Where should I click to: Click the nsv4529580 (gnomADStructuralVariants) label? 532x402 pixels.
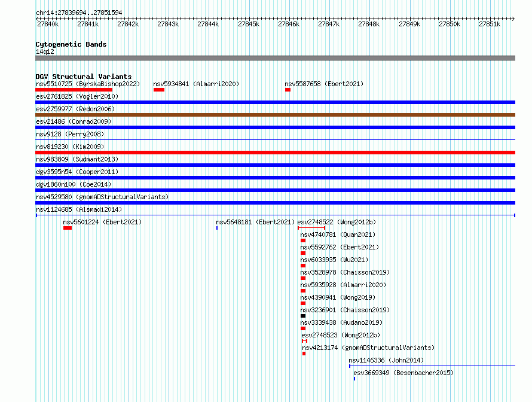tap(102, 197)
